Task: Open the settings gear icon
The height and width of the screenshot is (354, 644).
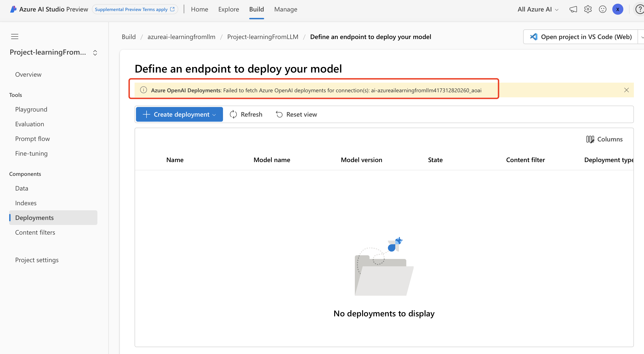Action: (x=588, y=9)
